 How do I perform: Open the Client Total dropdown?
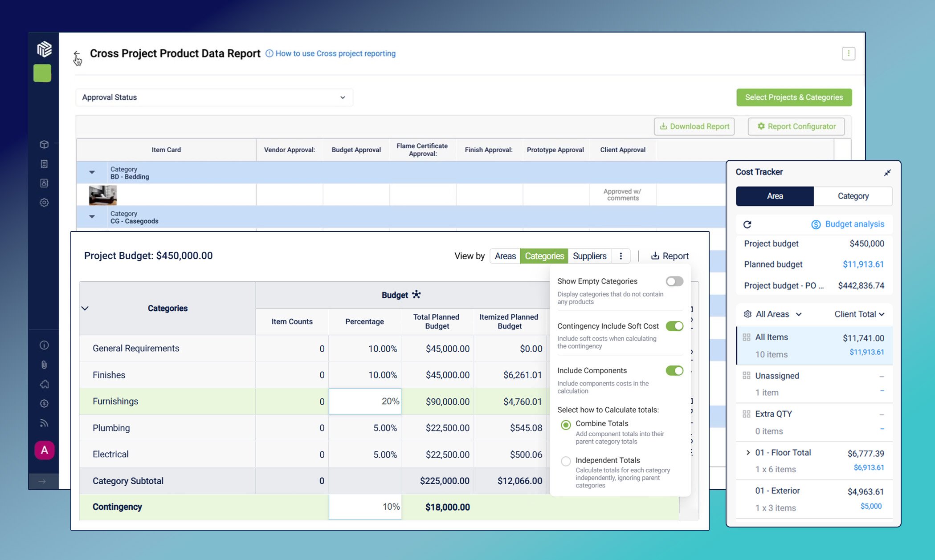(x=859, y=314)
